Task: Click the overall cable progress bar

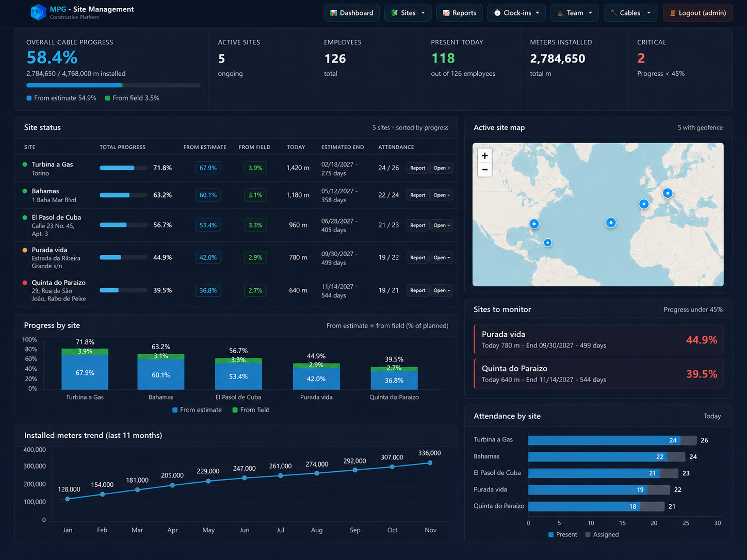Action: tap(113, 85)
